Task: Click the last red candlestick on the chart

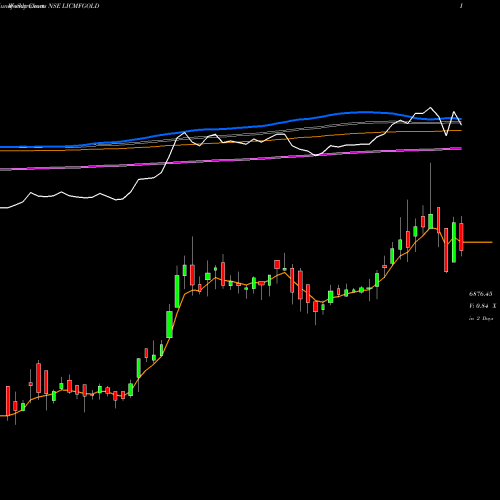Action: tap(461, 237)
